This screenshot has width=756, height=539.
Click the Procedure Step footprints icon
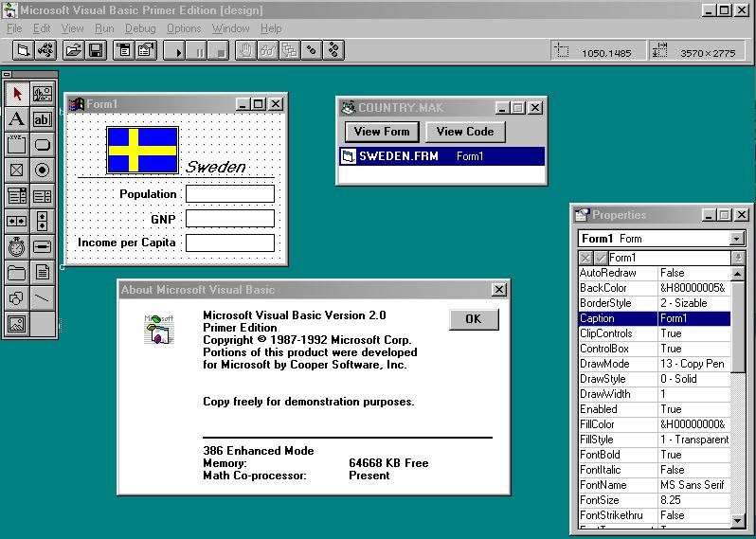333,50
